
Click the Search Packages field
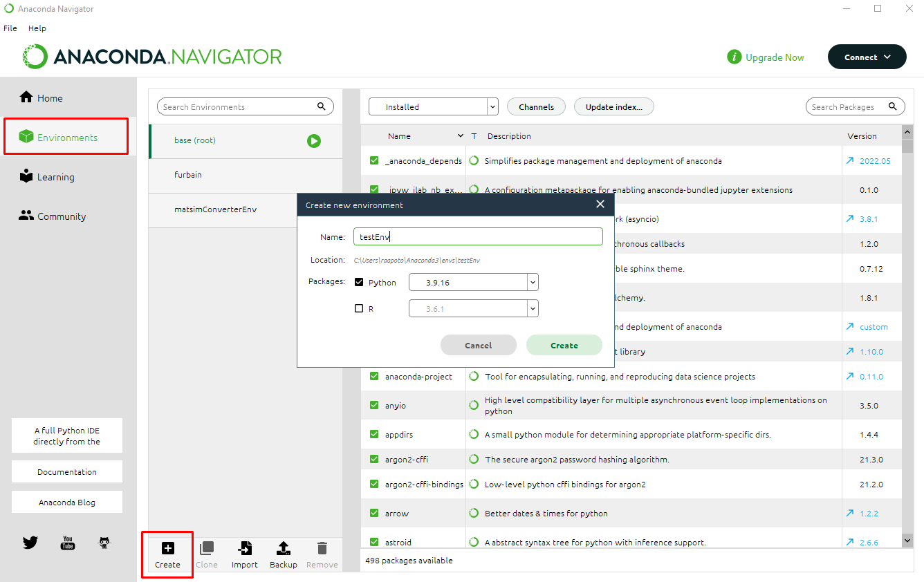point(856,106)
